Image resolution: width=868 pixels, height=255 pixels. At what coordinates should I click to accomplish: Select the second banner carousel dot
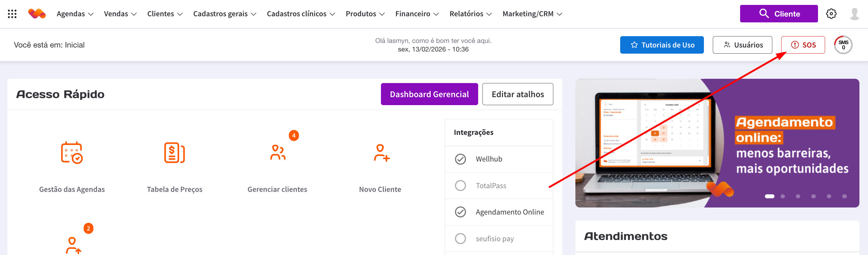point(783,196)
